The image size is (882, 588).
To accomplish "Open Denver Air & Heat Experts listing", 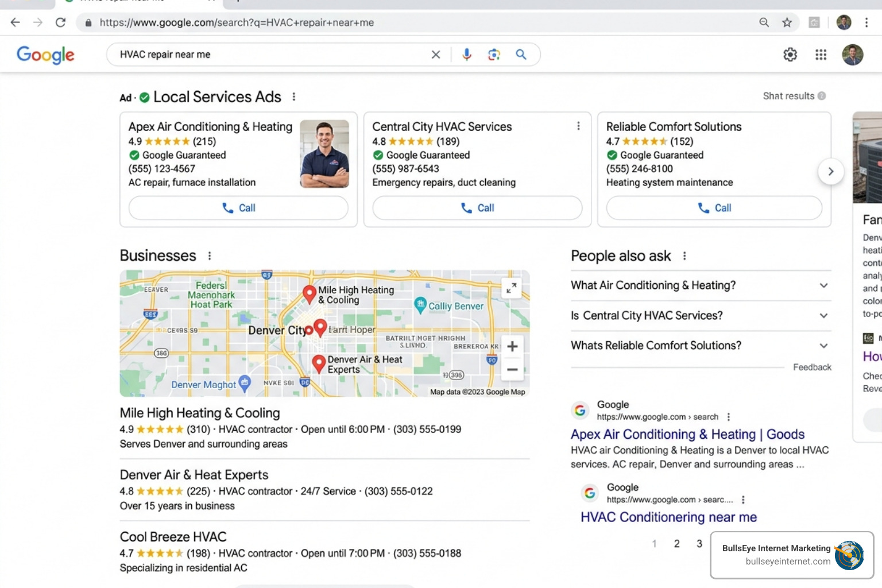I will 194,475.
